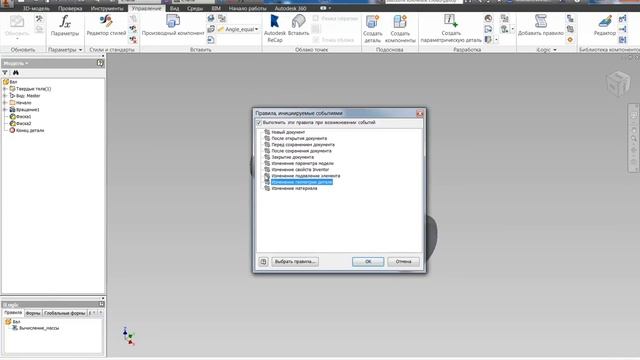
Task: Click the icon in the dialog's bottom-left corner
Action: tap(263, 262)
